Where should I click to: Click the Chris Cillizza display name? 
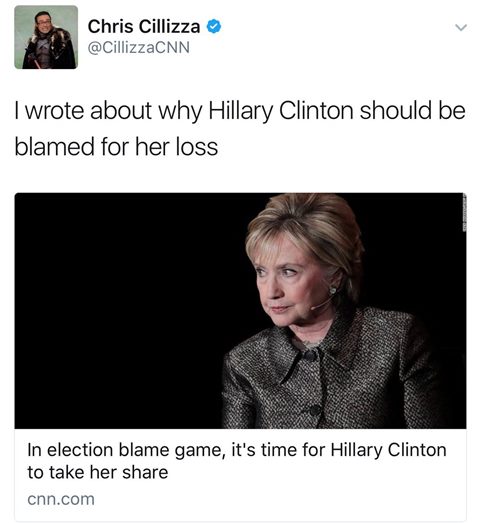[144, 27]
